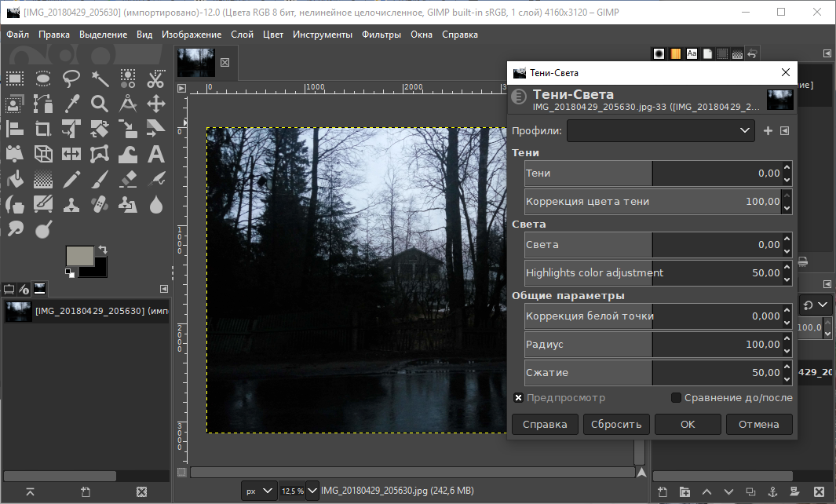Open the Профили dropdown

click(x=661, y=130)
